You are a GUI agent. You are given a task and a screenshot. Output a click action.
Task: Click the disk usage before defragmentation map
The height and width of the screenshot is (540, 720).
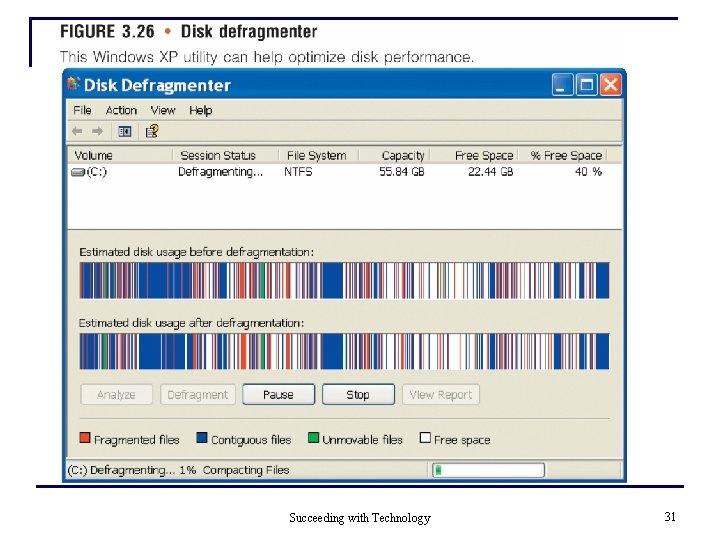tap(344, 281)
